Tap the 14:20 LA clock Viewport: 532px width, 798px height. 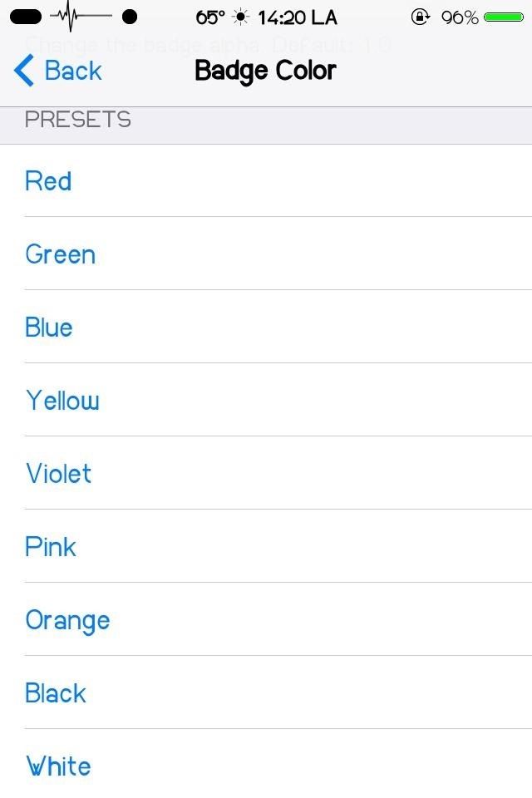297,17
